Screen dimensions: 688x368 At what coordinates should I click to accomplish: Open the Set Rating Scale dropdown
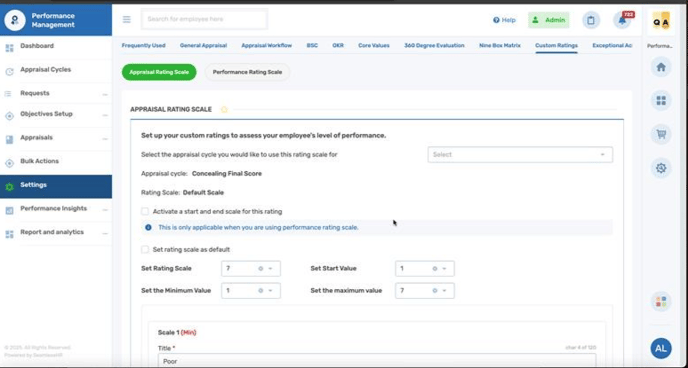pos(251,268)
